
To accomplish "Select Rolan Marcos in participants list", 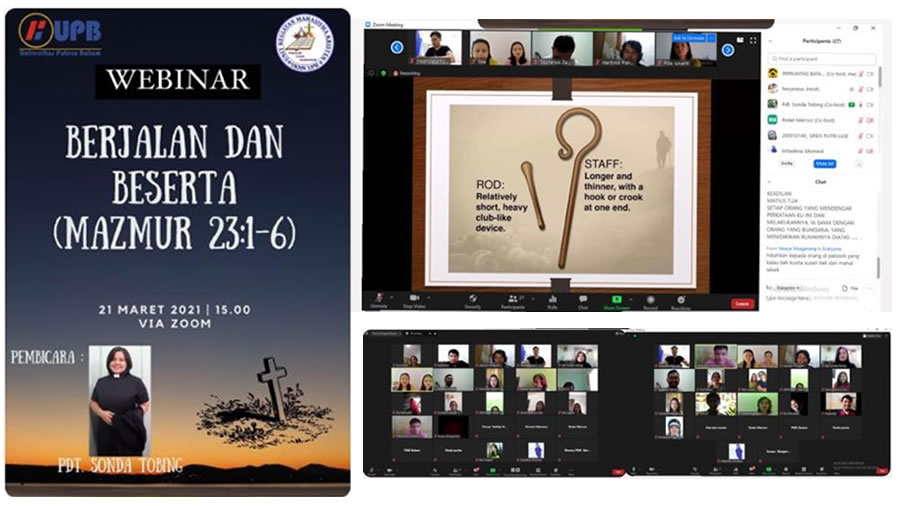I will (805, 119).
